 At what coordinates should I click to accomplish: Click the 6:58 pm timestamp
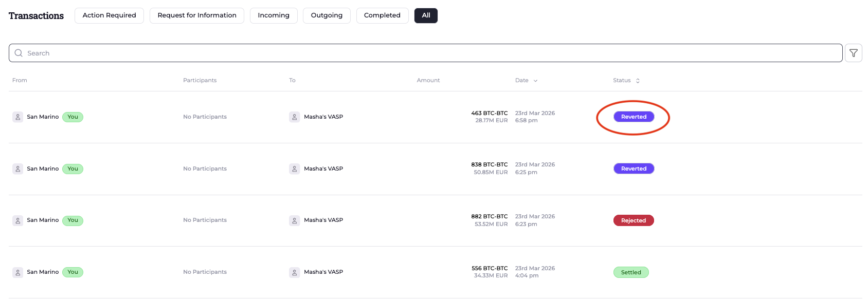point(527,121)
